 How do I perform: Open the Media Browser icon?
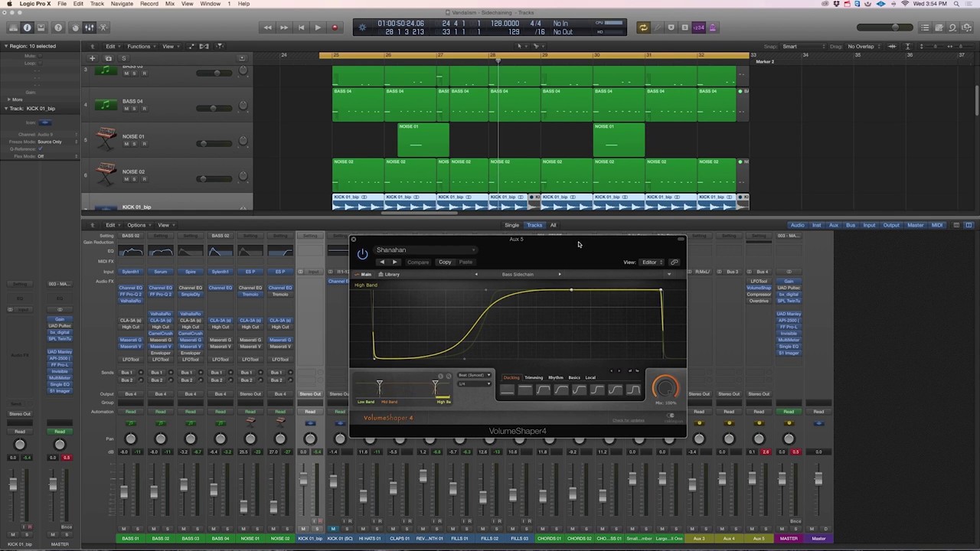point(967,28)
